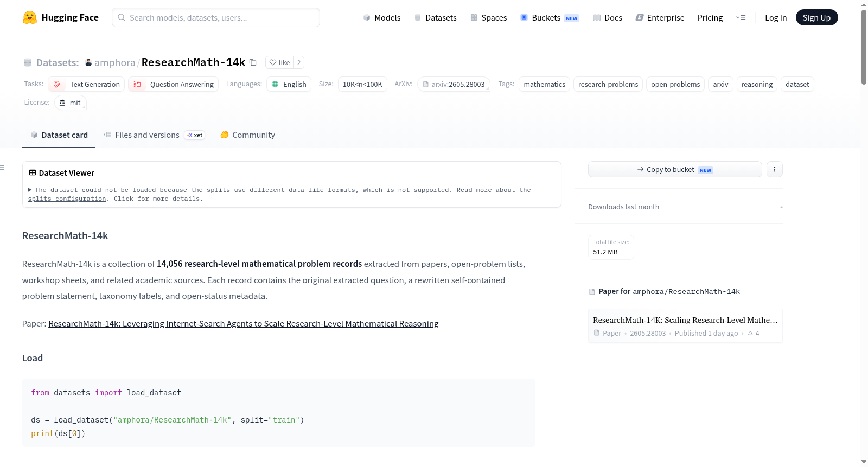868x467 pixels.
Task: Select the Text Generation task tag
Action: [87, 84]
